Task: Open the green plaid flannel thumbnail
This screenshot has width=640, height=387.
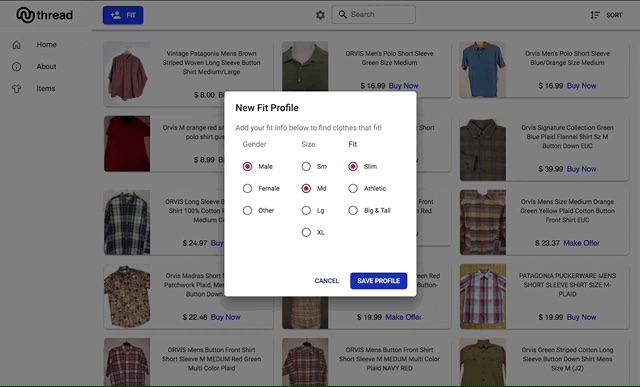Action: (483, 149)
